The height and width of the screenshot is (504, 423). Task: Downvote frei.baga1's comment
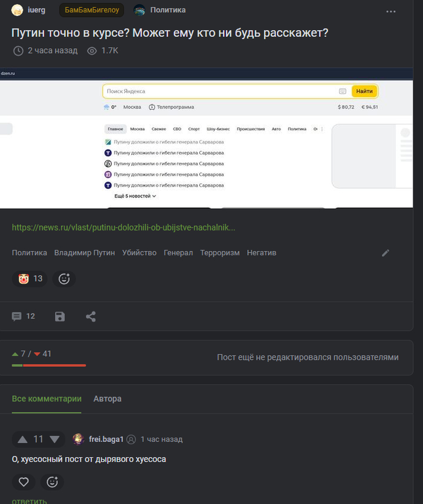[x=54, y=439]
